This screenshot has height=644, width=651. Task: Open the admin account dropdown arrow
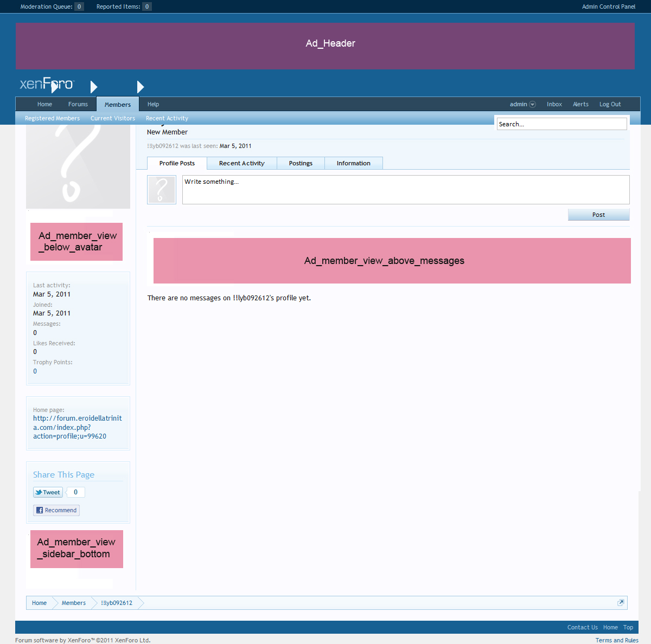[532, 105]
